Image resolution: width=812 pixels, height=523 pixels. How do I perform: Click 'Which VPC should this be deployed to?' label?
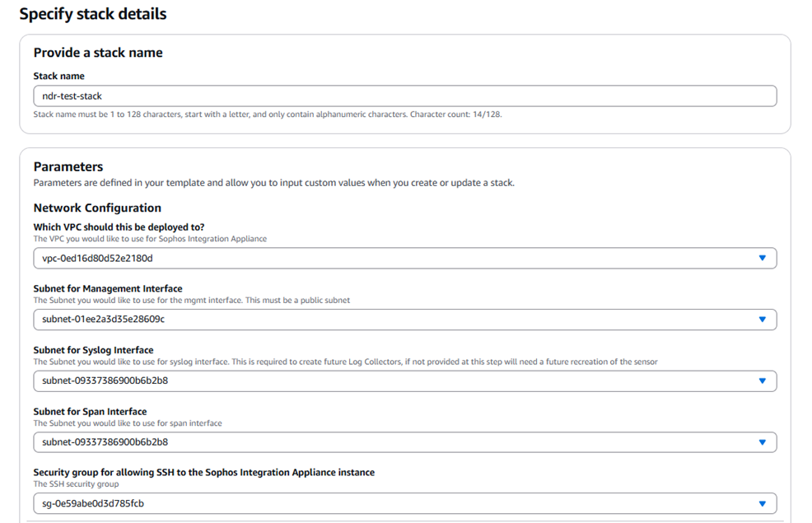pos(119,227)
